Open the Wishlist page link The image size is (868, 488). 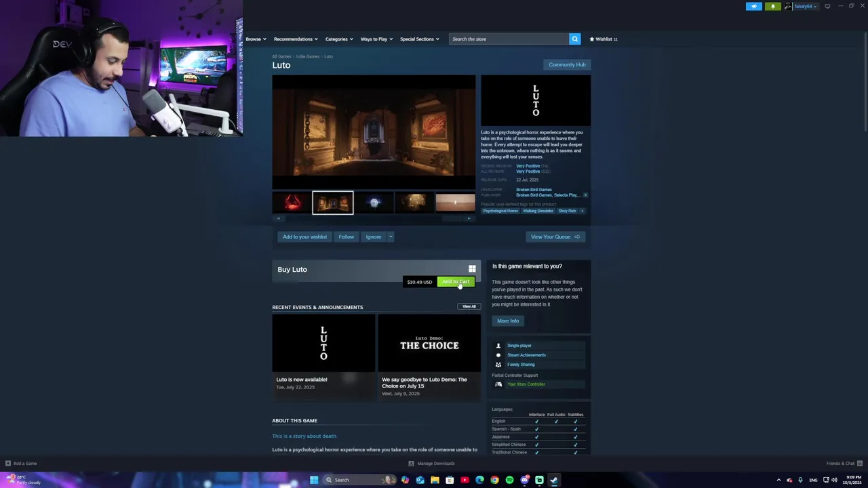pyautogui.click(x=604, y=39)
